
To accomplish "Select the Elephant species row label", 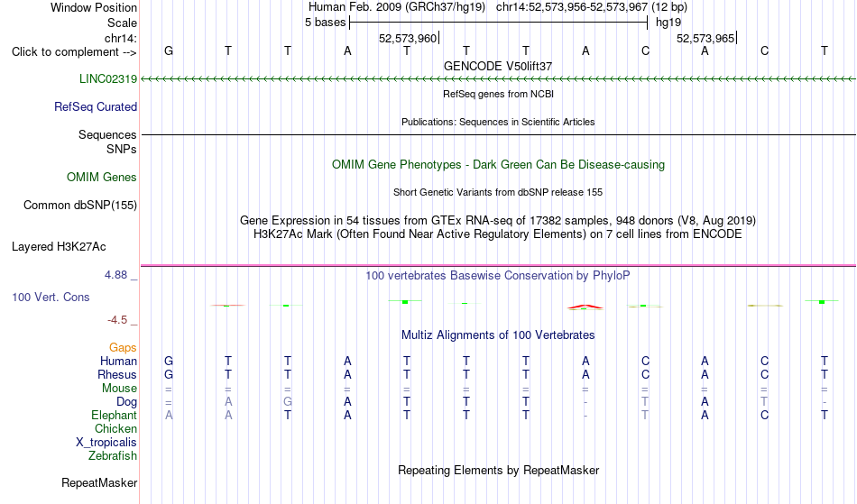I will (x=115, y=416).
